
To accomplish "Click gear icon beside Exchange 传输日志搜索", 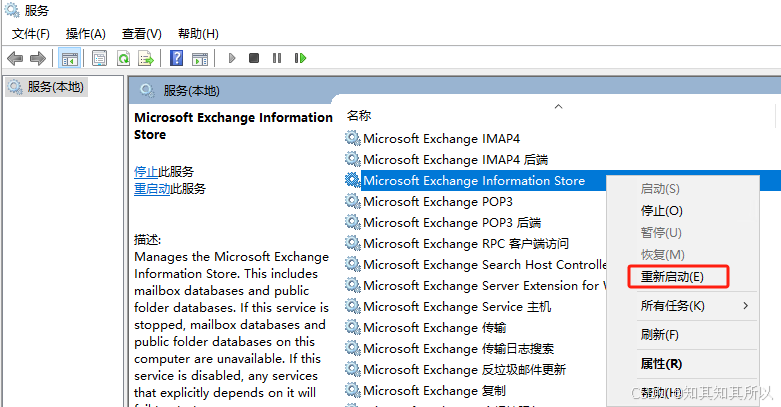I will point(353,348).
